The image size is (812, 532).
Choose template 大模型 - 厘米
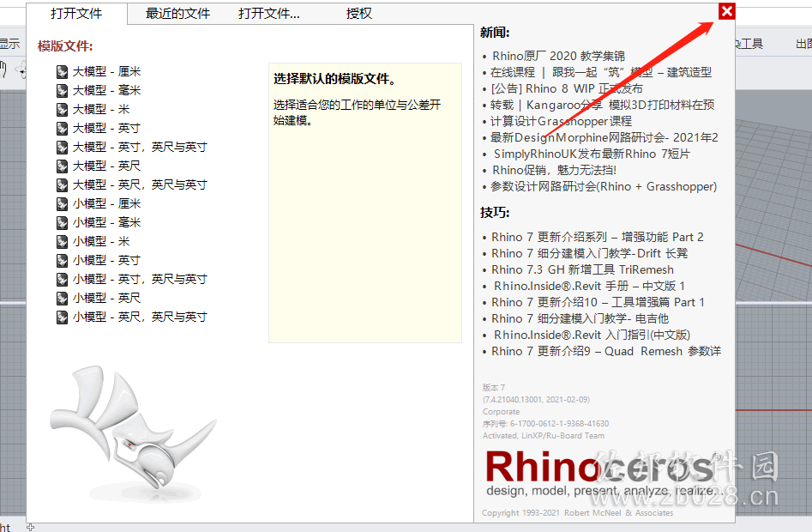click(x=106, y=71)
